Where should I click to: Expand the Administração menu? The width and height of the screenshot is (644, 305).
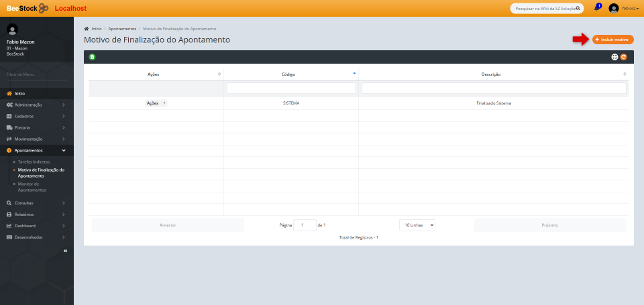click(36, 105)
